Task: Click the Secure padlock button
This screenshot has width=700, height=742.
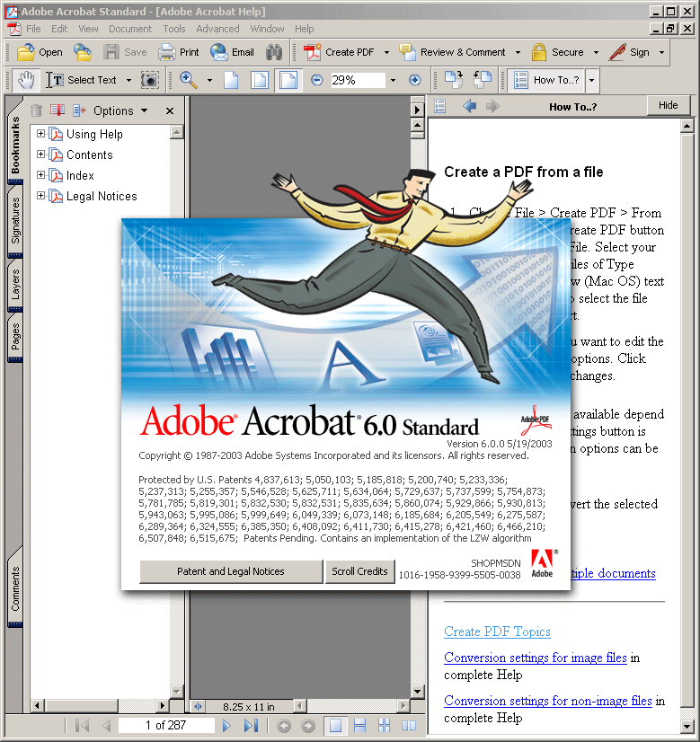Action: pyautogui.click(x=557, y=52)
